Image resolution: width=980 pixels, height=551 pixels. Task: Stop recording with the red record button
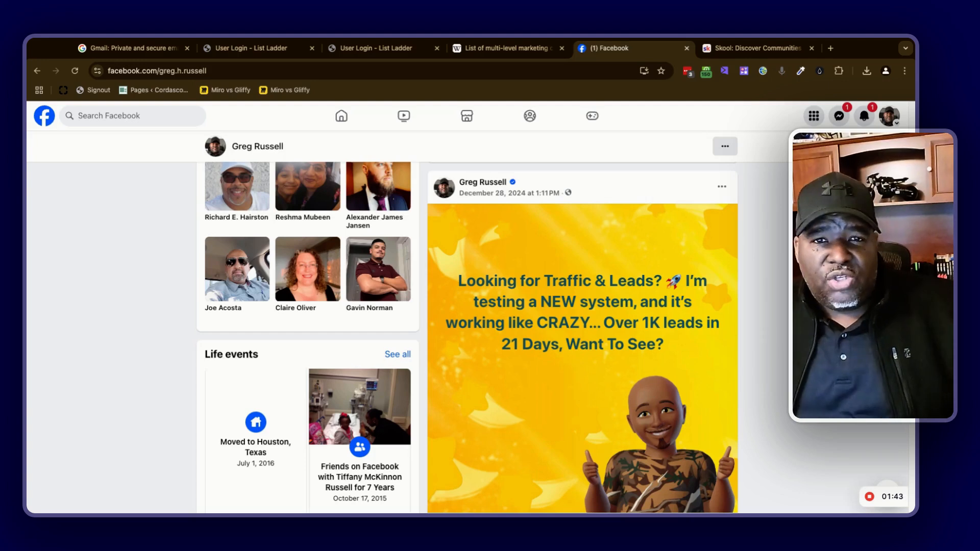click(x=869, y=496)
